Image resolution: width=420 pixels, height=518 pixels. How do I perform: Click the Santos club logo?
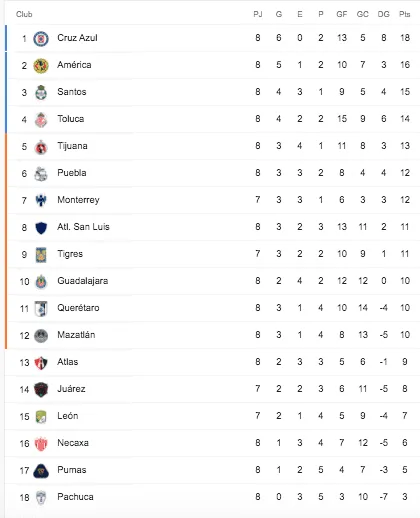pos(41,92)
